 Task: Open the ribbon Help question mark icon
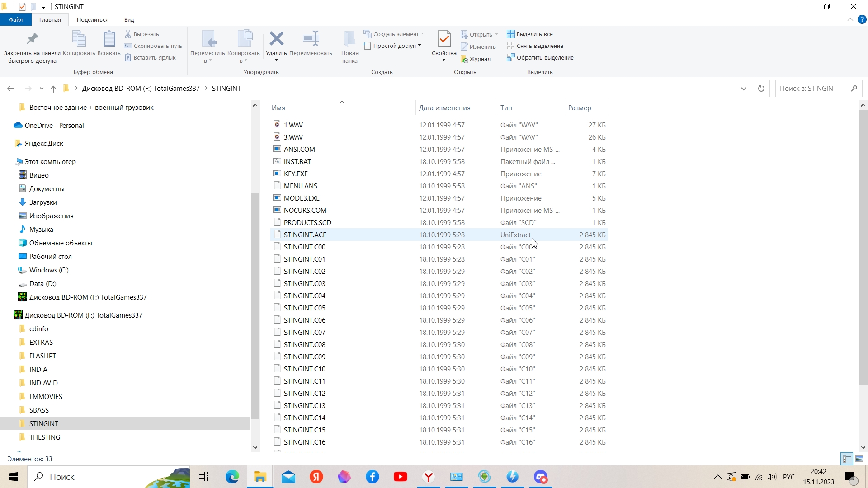point(862,20)
